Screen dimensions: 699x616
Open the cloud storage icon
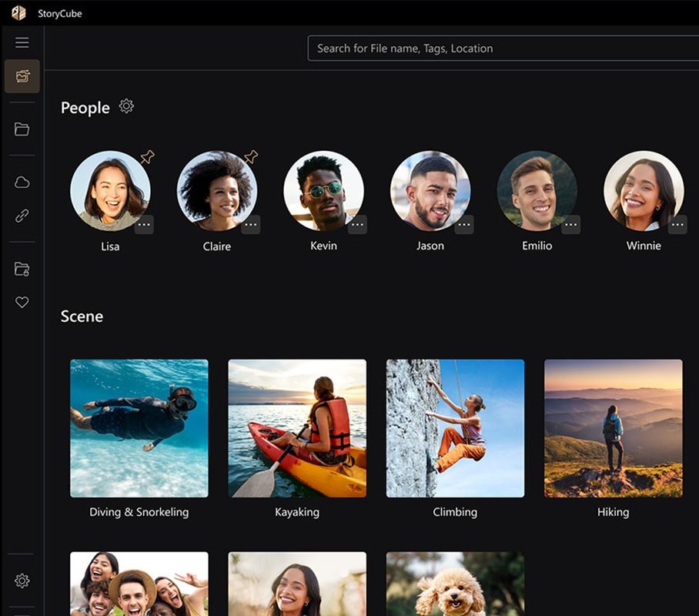pyautogui.click(x=22, y=182)
